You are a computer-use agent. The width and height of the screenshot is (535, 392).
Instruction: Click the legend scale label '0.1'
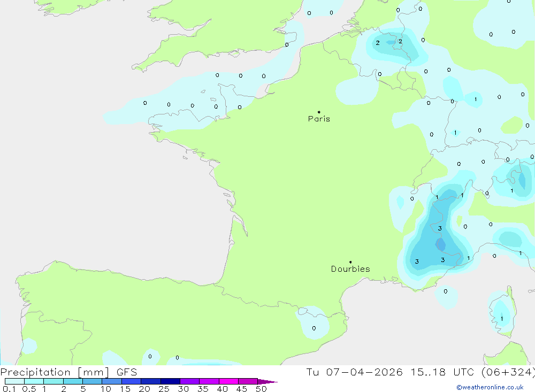(9, 389)
